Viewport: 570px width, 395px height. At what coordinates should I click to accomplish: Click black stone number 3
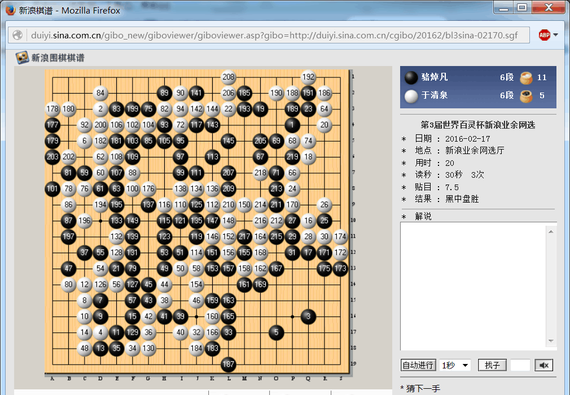tap(308, 317)
